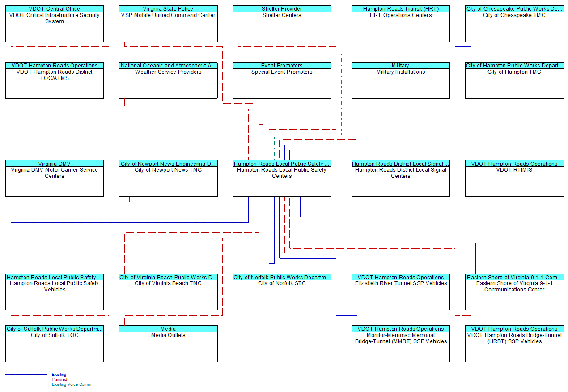Select 'Hampton Roads District Local Signal Centers' text
The width and height of the screenshot is (568, 392).
(x=401, y=173)
